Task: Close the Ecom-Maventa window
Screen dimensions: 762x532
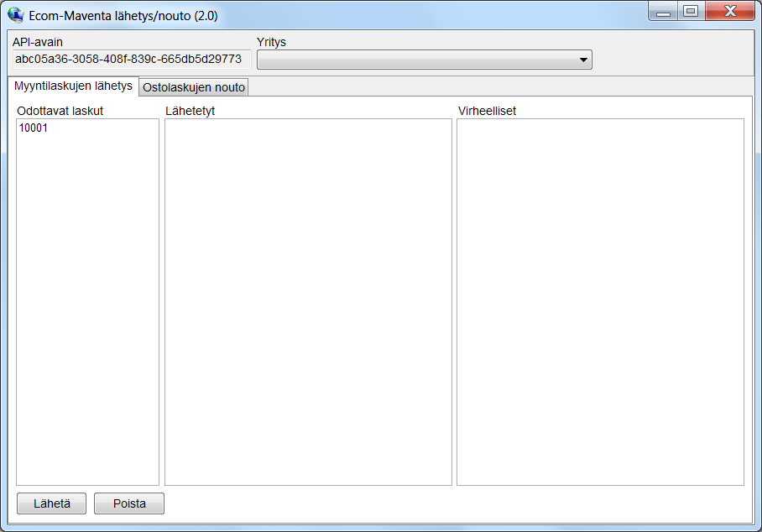Action: pos(730,12)
